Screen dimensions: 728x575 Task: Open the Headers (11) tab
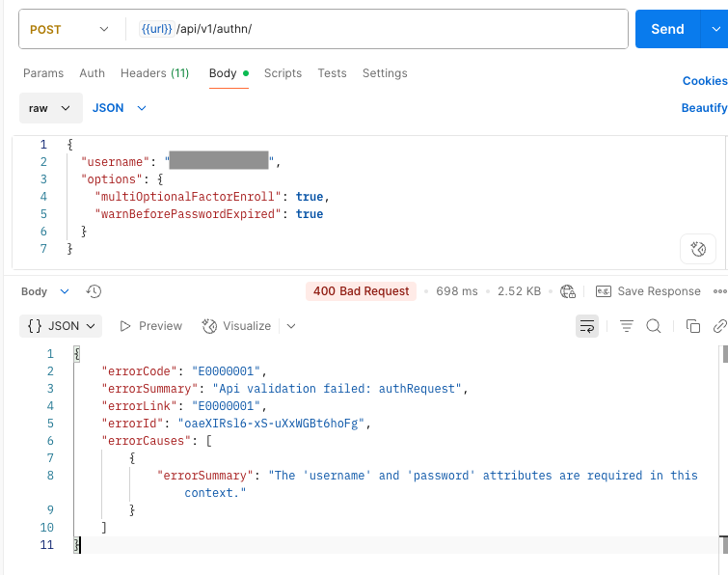(x=154, y=73)
